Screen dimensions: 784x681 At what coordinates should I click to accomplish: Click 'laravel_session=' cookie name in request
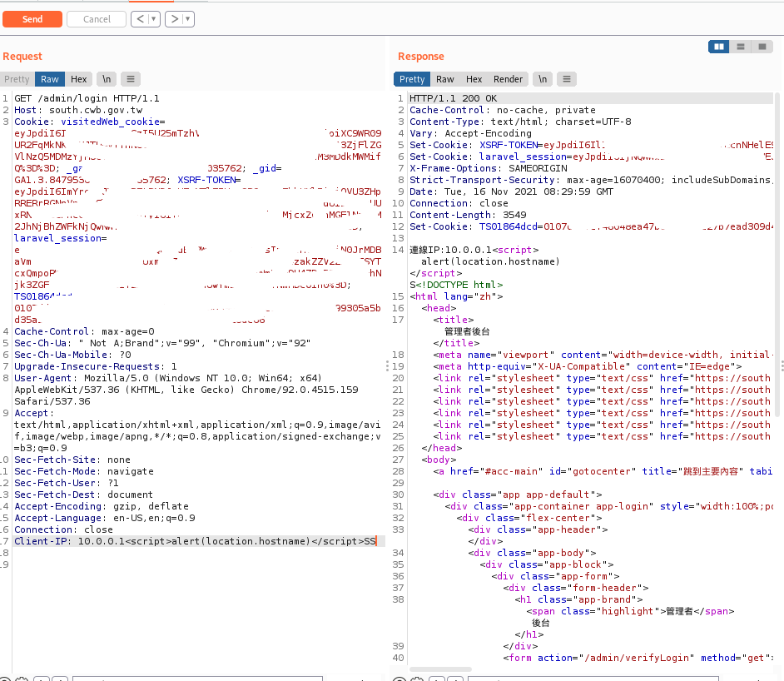(x=61, y=238)
